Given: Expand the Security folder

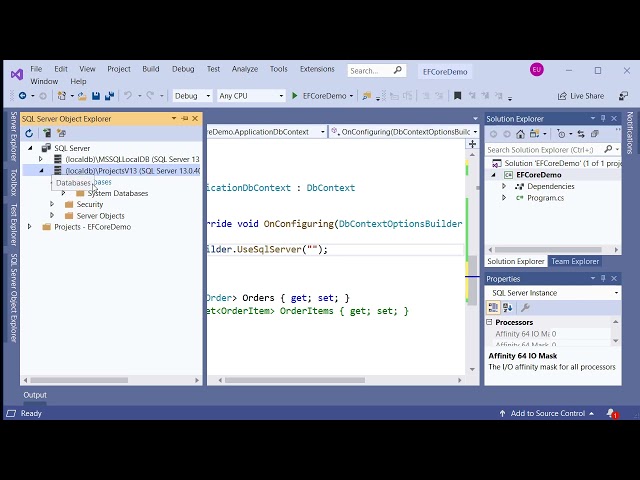Looking at the screenshot, I should coord(52,204).
